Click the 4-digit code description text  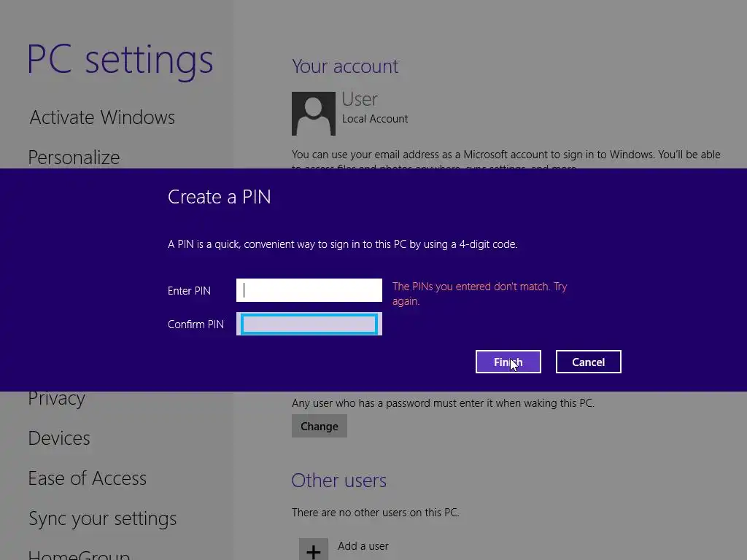pos(343,244)
